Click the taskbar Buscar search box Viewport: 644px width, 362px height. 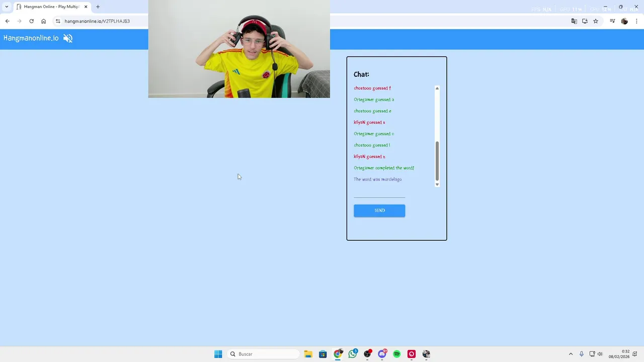point(264,354)
